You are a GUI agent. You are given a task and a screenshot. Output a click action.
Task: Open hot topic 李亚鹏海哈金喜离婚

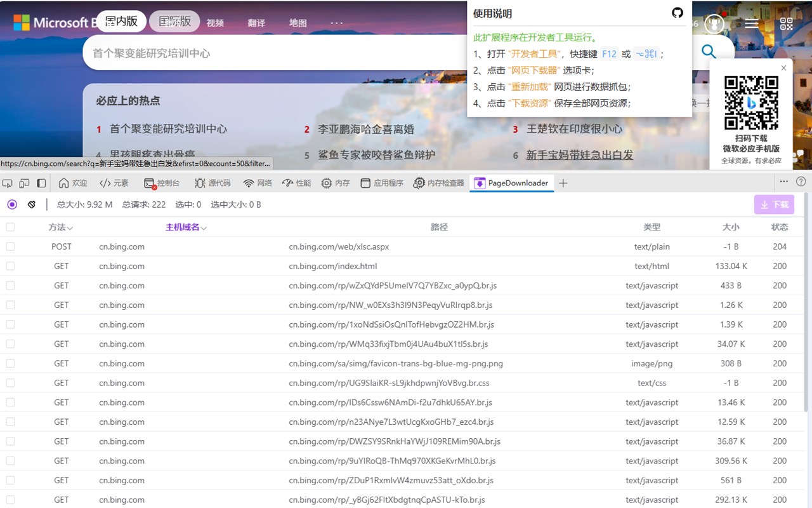click(366, 129)
